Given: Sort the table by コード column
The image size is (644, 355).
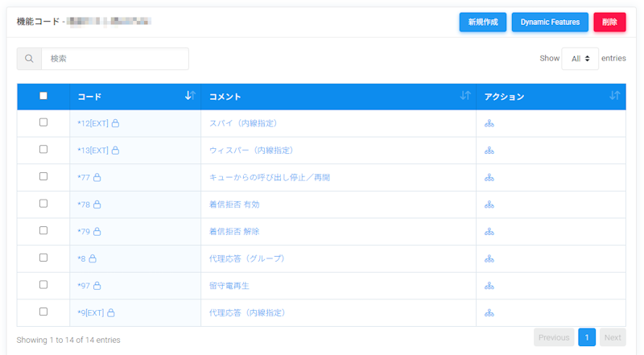Looking at the screenshot, I should point(190,96).
